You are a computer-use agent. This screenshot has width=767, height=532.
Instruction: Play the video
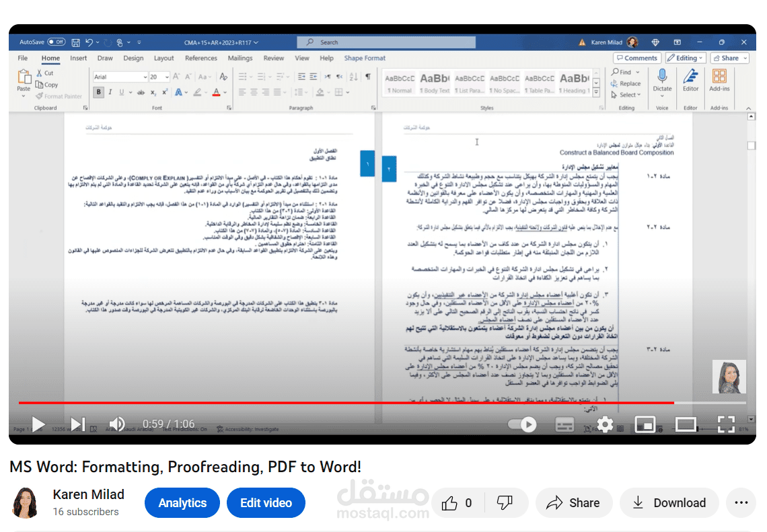[38, 424]
